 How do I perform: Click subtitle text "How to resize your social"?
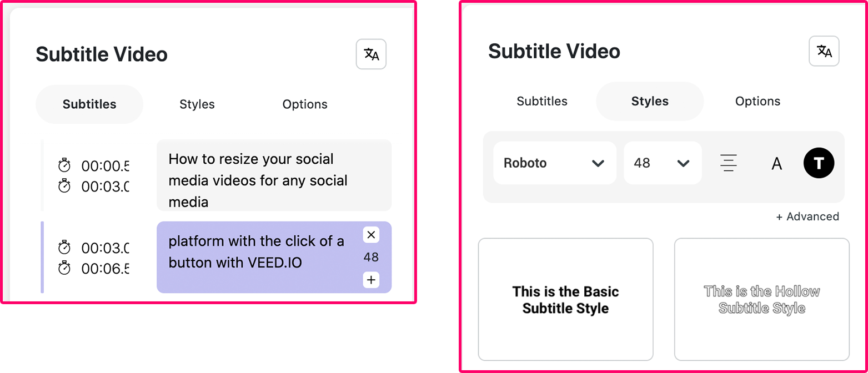click(251, 159)
